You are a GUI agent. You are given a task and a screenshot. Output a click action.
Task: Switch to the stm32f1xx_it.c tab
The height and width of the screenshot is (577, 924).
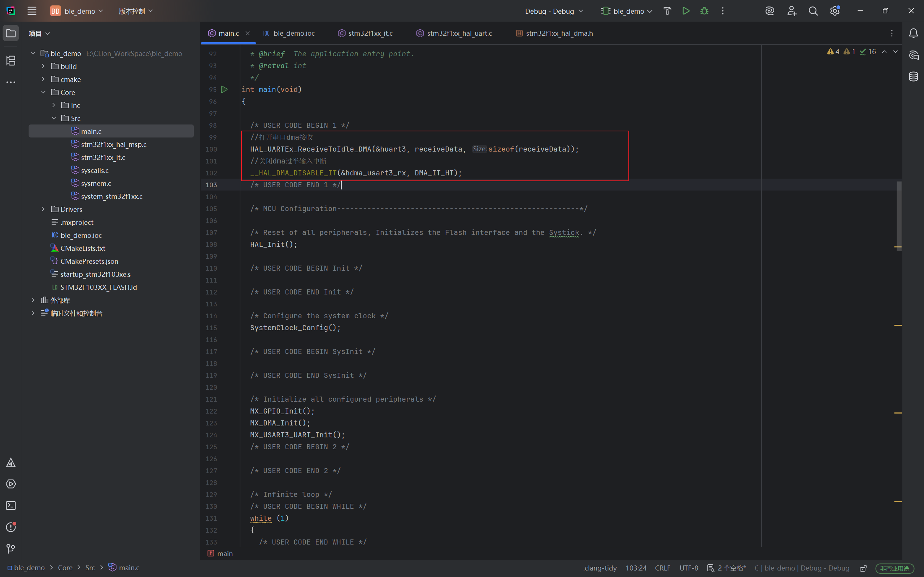point(370,34)
